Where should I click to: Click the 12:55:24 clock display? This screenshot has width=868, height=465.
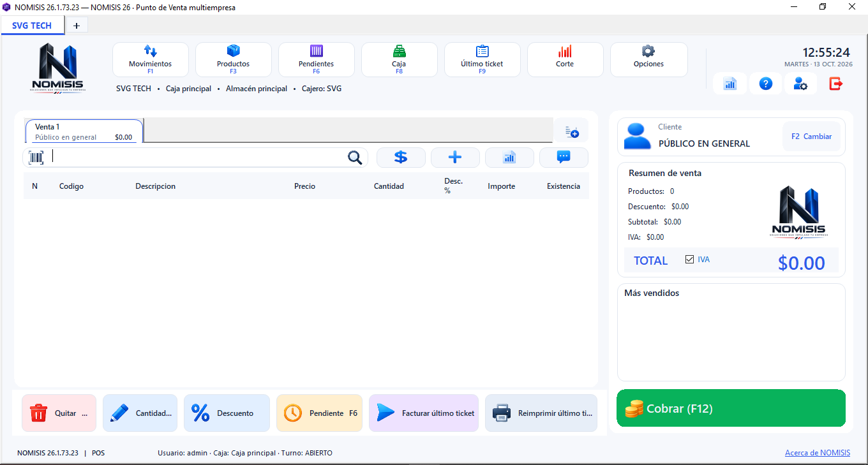(826, 53)
